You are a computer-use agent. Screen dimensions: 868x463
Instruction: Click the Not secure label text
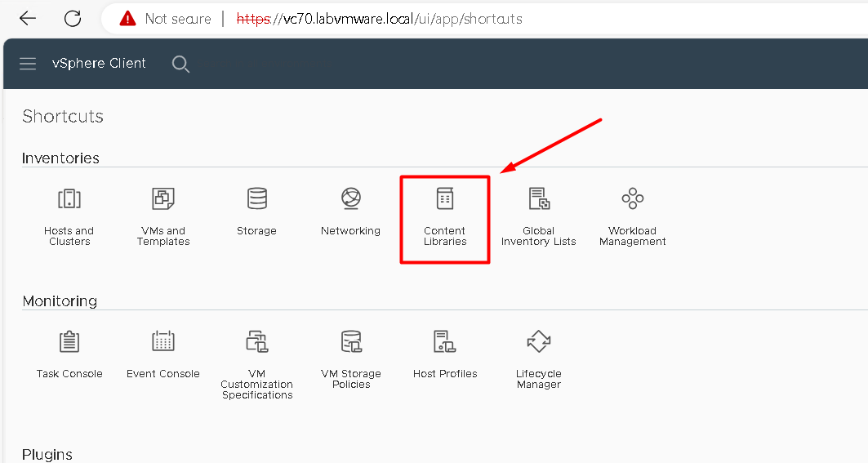tap(178, 19)
